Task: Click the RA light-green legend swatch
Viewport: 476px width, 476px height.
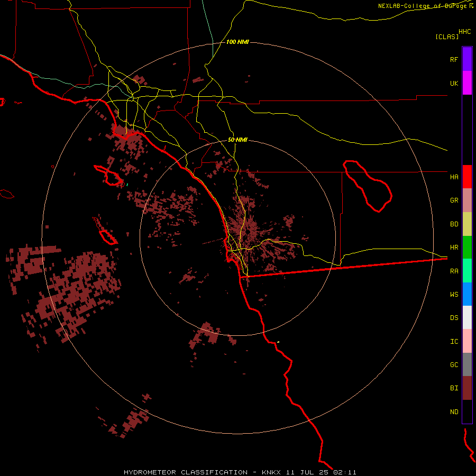Action: click(x=467, y=271)
